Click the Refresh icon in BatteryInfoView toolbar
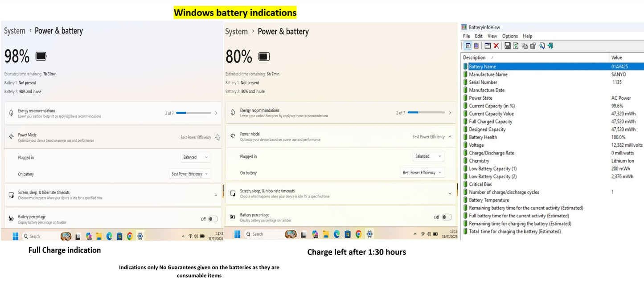The width and height of the screenshot is (644, 286). pos(516,45)
